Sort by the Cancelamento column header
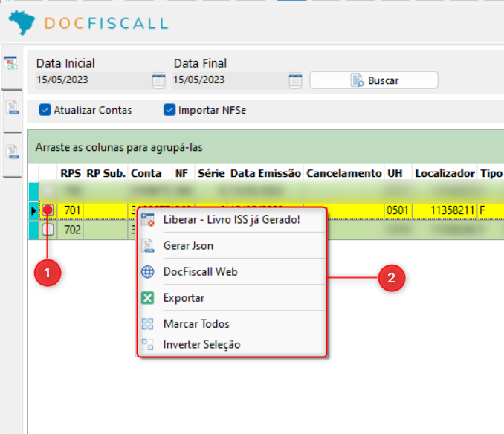The height and width of the screenshot is (434, 504). click(x=344, y=173)
